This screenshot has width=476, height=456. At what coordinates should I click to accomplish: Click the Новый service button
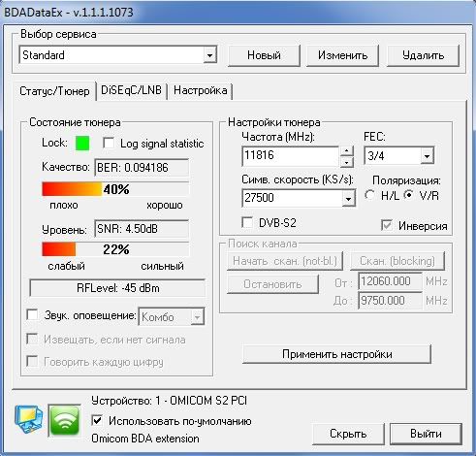(x=264, y=55)
